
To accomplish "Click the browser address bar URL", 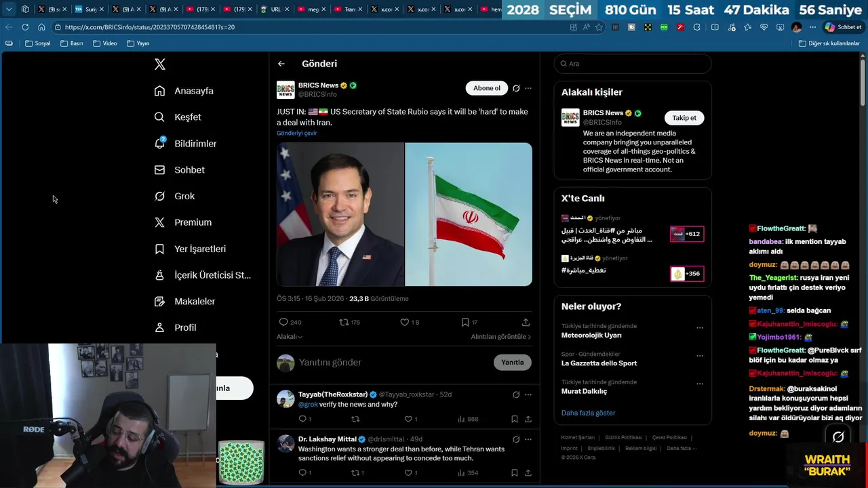I will tap(150, 27).
